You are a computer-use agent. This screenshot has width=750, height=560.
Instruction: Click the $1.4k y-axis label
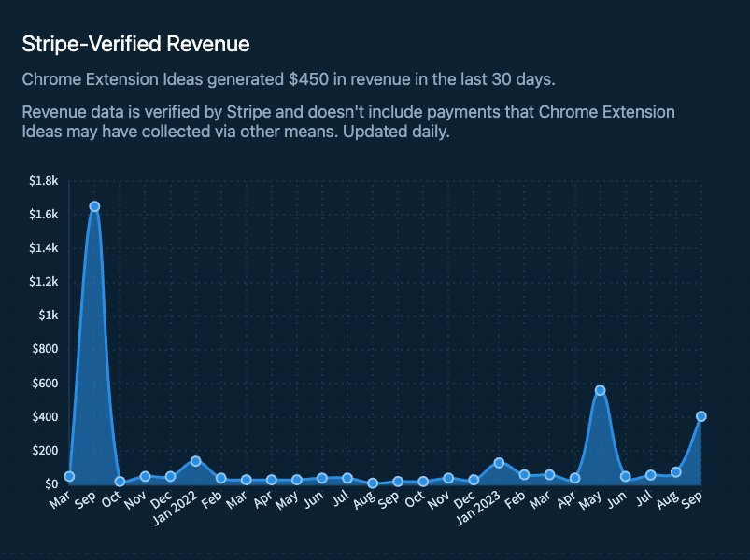(44, 248)
